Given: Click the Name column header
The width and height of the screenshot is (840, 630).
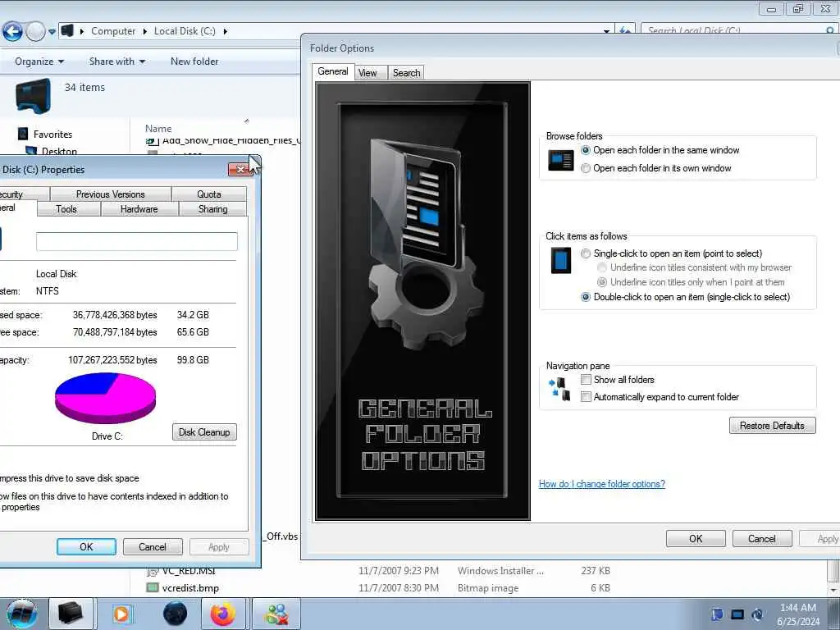Looking at the screenshot, I should point(158,129).
